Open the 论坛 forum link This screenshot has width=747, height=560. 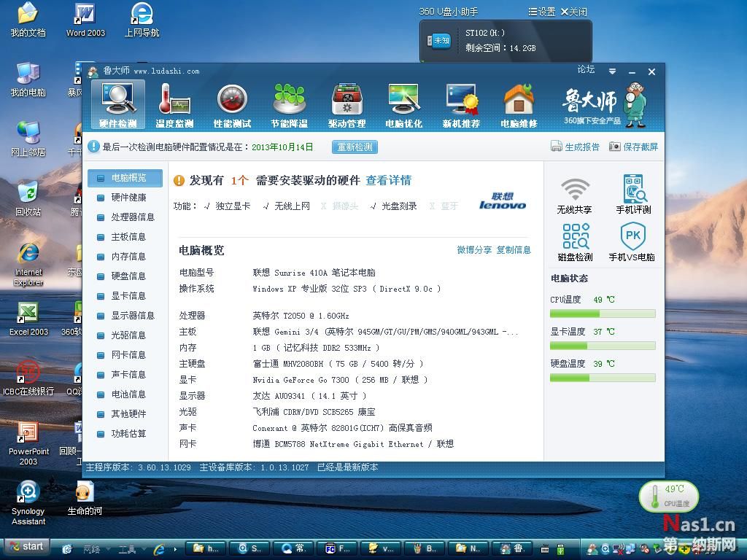[586, 69]
